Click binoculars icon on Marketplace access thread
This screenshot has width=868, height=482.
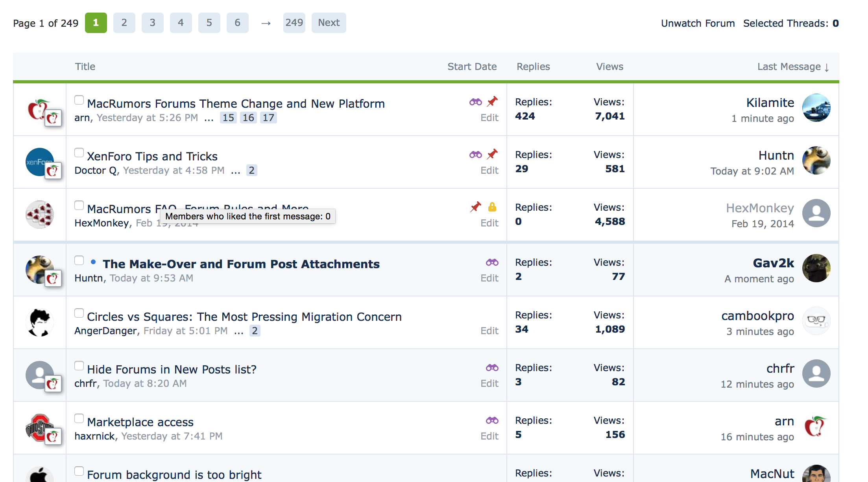coord(492,420)
